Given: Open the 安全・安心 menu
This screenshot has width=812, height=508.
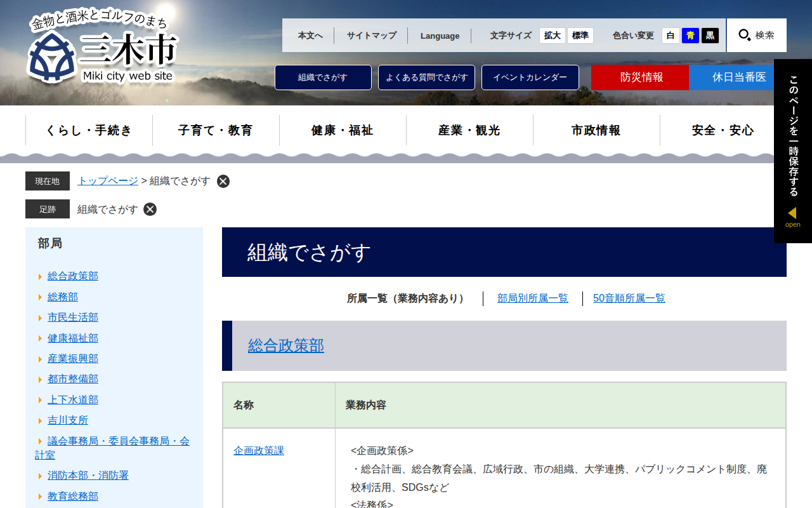Looking at the screenshot, I should [x=723, y=130].
